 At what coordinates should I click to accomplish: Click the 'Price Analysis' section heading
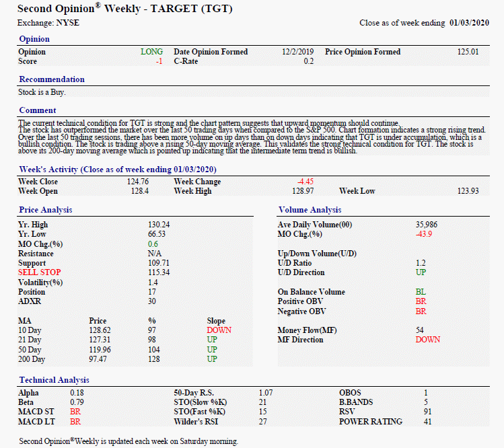coord(46,210)
